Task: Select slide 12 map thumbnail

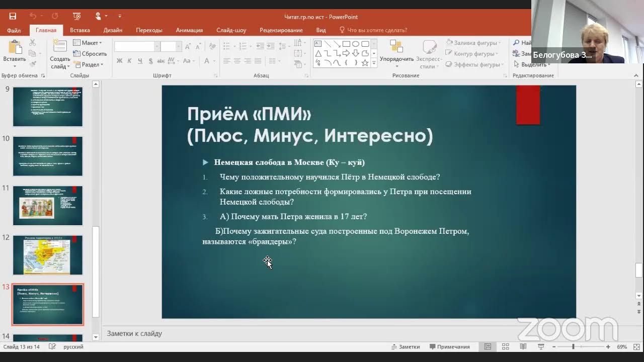Action: (x=48, y=255)
